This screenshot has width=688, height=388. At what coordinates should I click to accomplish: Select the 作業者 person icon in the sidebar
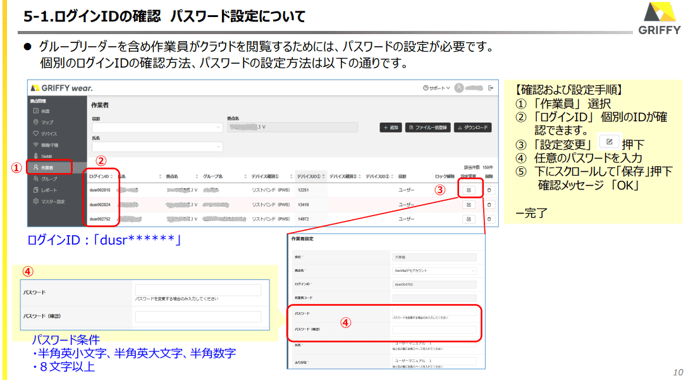(x=36, y=167)
